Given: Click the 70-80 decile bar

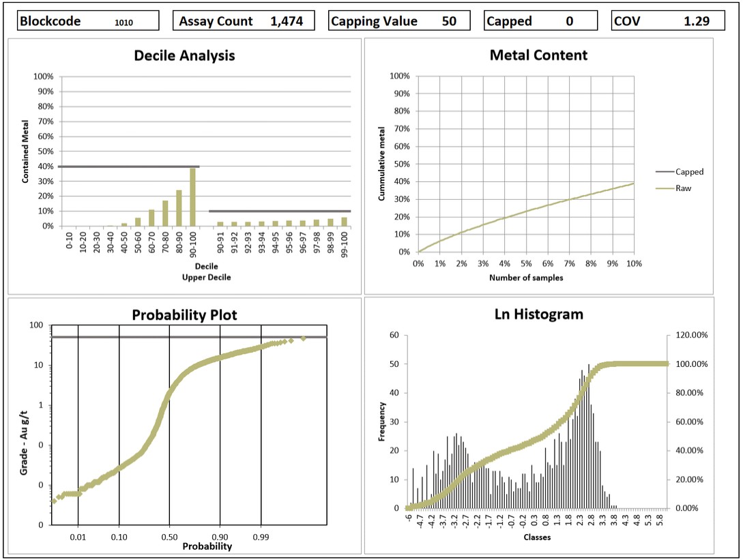Looking at the screenshot, I should [165, 213].
